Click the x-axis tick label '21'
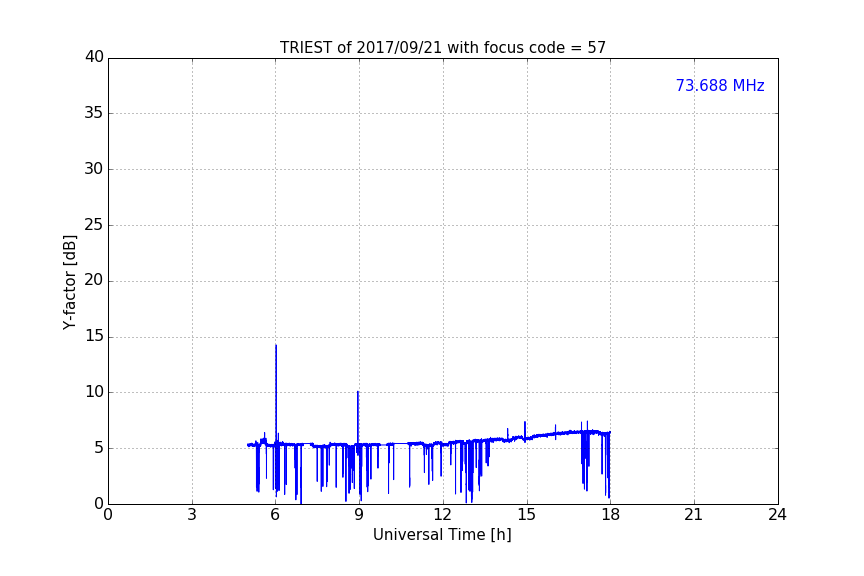 point(694,515)
